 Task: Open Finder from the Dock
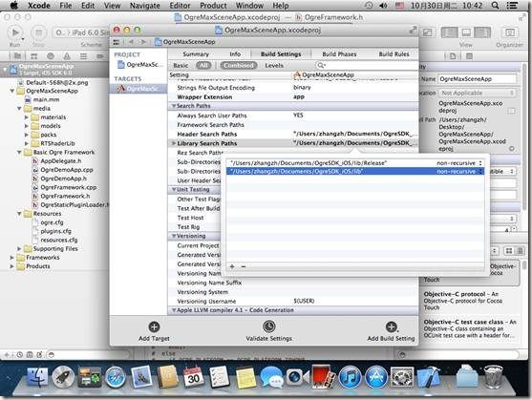pos(37,376)
